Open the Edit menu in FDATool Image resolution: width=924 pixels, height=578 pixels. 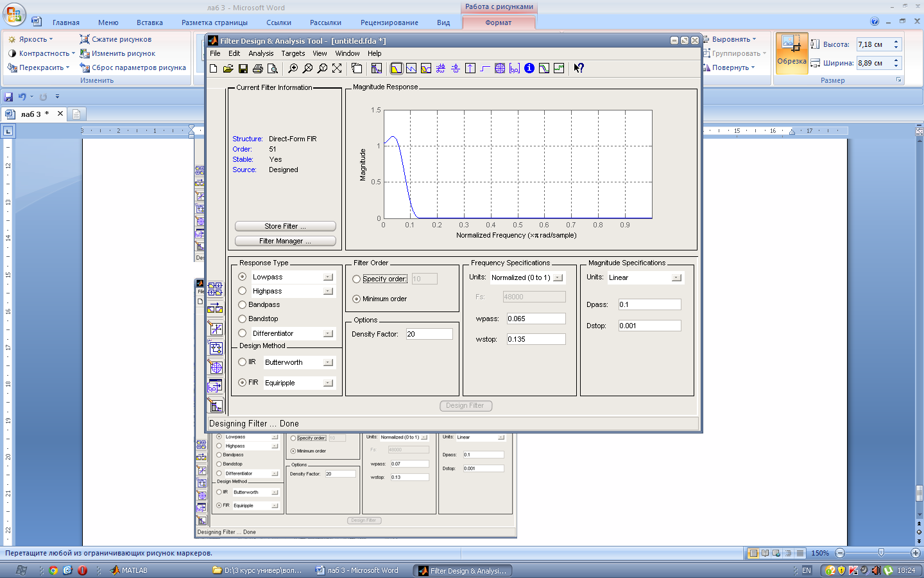(x=234, y=53)
